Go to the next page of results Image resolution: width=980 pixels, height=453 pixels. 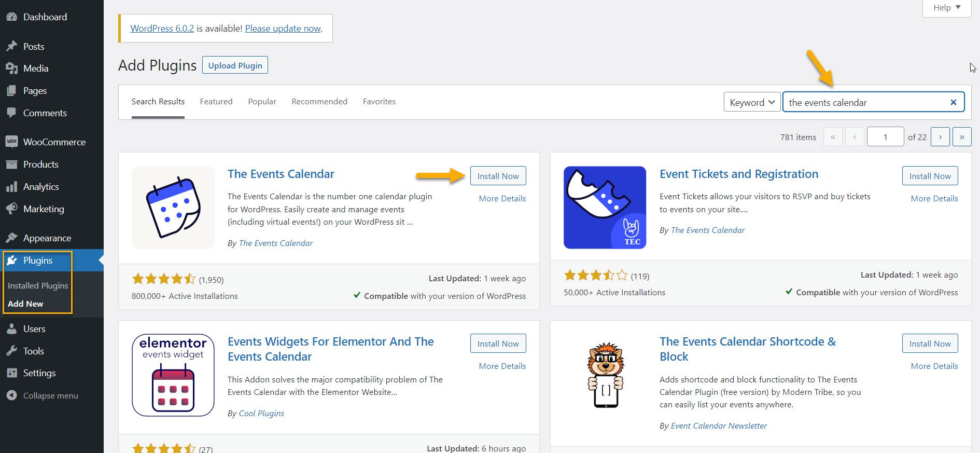tap(940, 136)
